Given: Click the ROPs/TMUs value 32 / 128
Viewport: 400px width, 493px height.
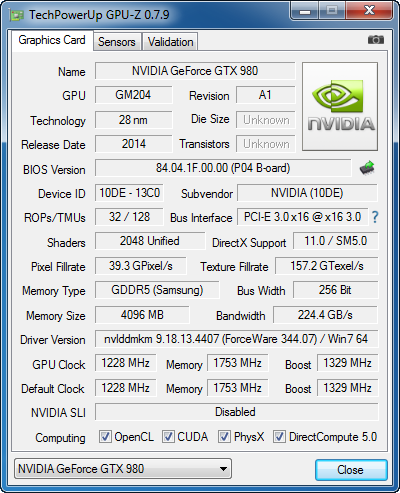Looking at the screenshot, I should [129, 217].
